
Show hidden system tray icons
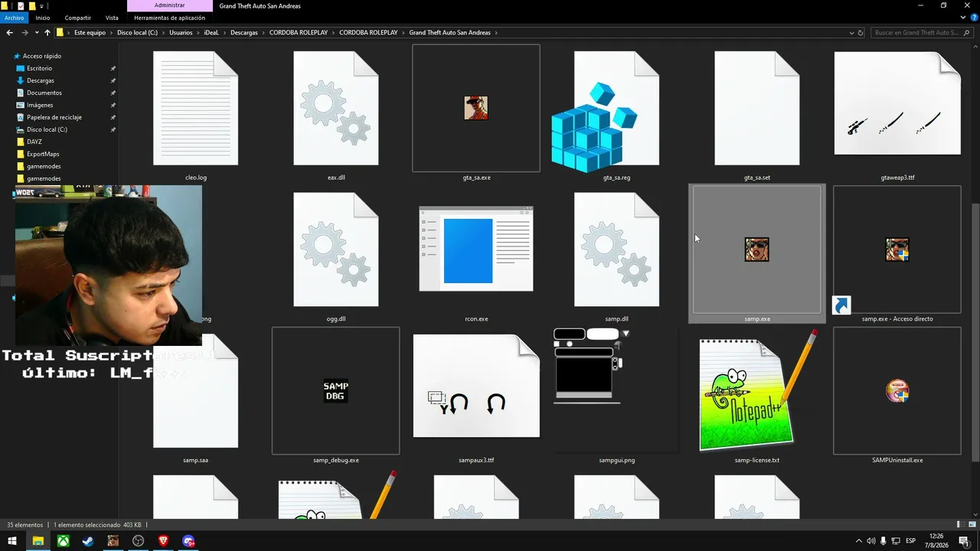858,541
